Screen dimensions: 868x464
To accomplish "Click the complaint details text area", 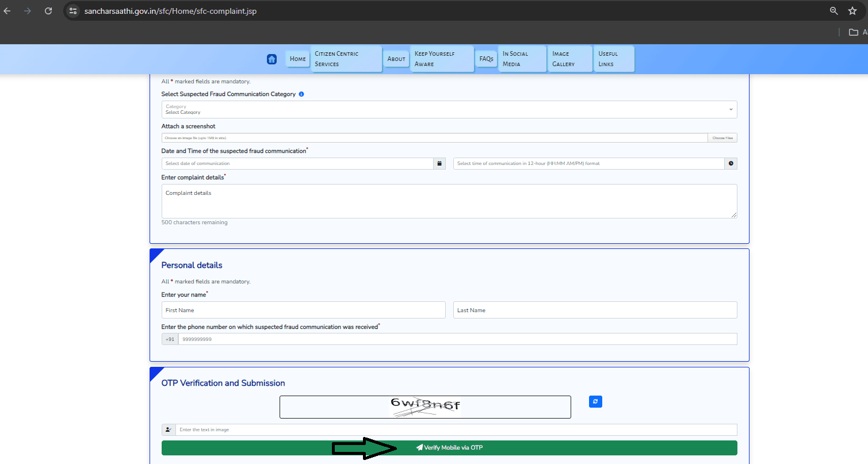I will [x=449, y=201].
